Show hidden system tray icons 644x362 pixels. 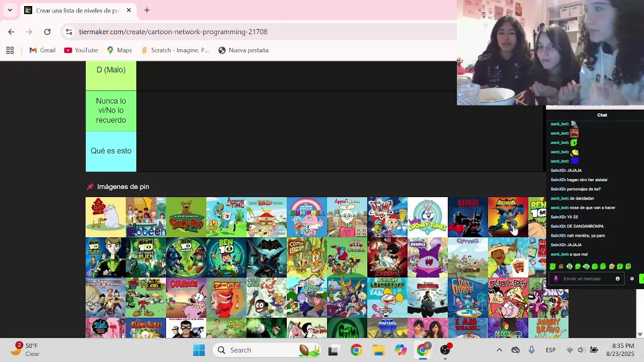point(499,350)
